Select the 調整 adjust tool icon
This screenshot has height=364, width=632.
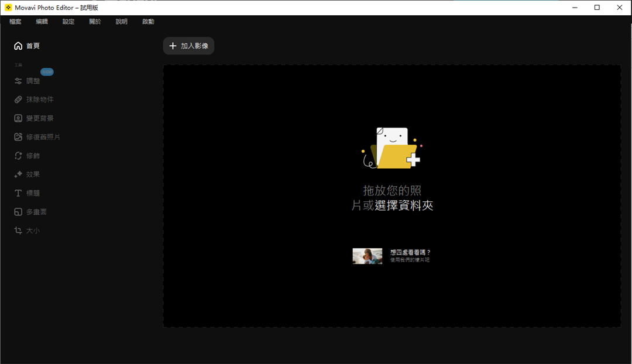coord(18,81)
